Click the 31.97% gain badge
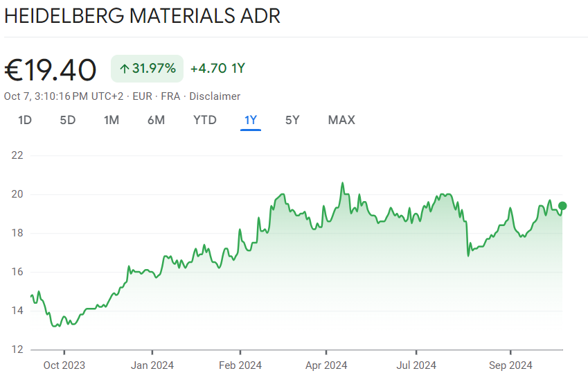The image size is (588, 380). click(147, 69)
